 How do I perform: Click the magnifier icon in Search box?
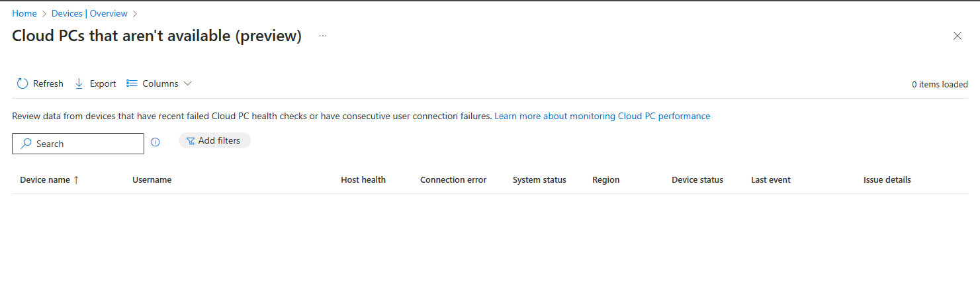tap(26, 144)
